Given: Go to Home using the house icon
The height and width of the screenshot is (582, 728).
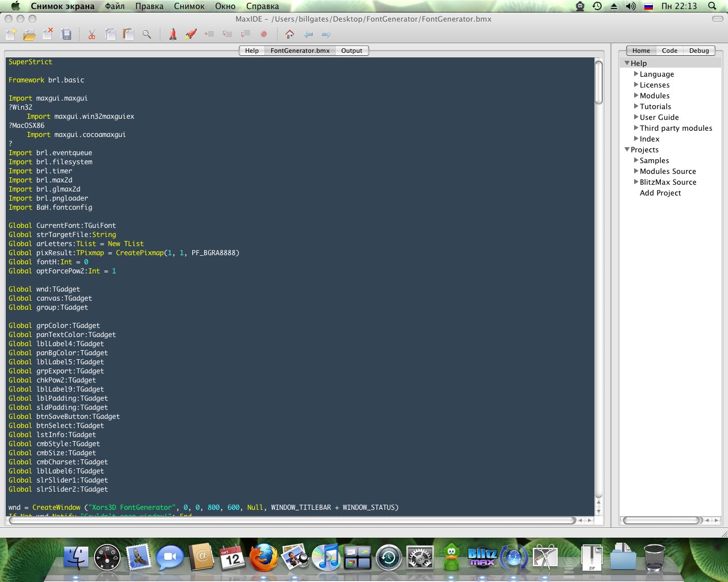Looking at the screenshot, I should point(289,34).
